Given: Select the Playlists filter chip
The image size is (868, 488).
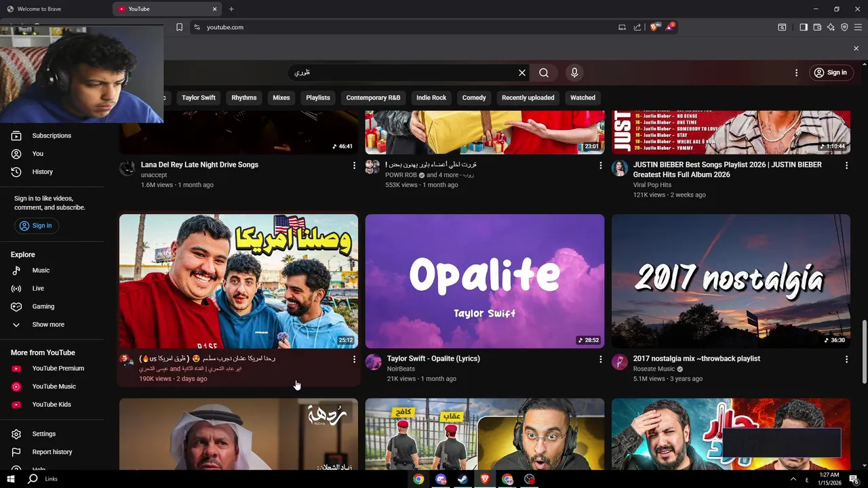Looking at the screenshot, I should point(318,98).
